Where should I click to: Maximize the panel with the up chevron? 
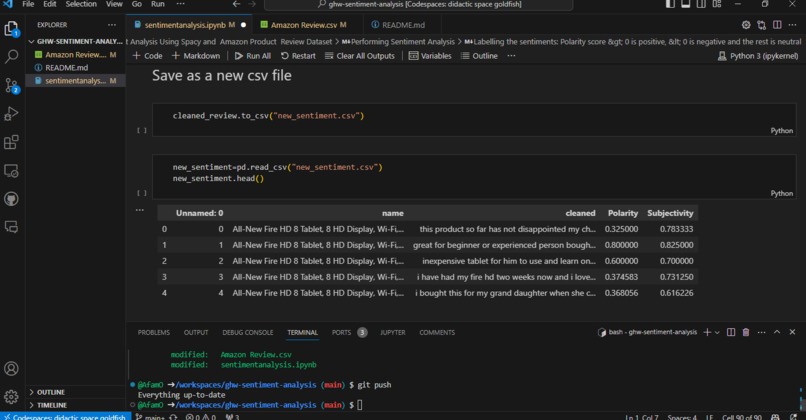click(x=777, y=332)
